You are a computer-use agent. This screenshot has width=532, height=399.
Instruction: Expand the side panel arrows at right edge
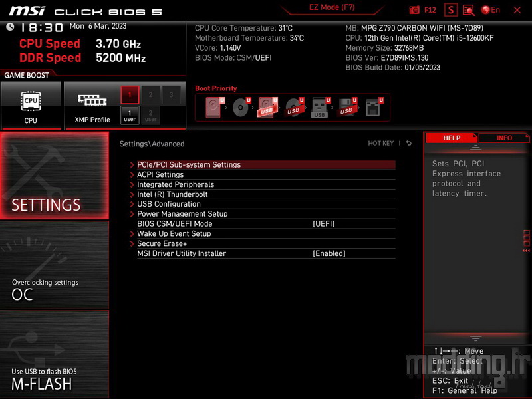(x=526, y=251)
